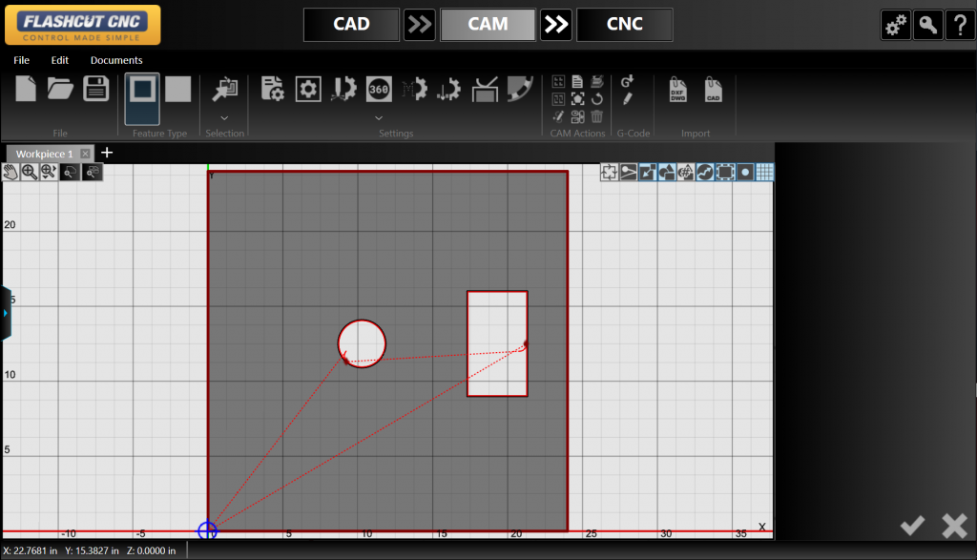Toggle the dashed square outline view option
The width and height of the screenshot is (977, 560).
tap(725, 172)
